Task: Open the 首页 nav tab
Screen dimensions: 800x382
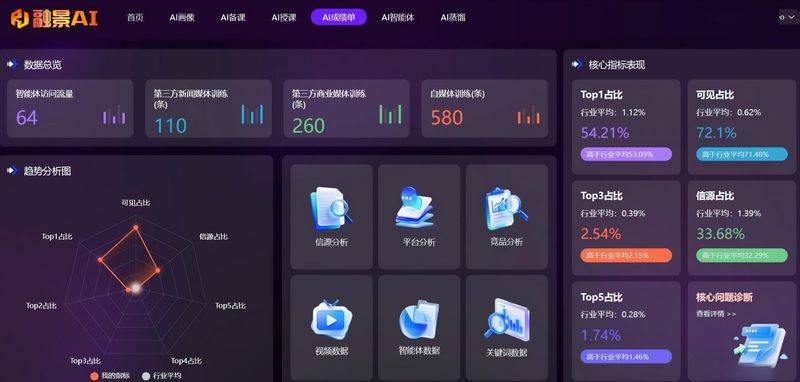Action: point(135,17)
